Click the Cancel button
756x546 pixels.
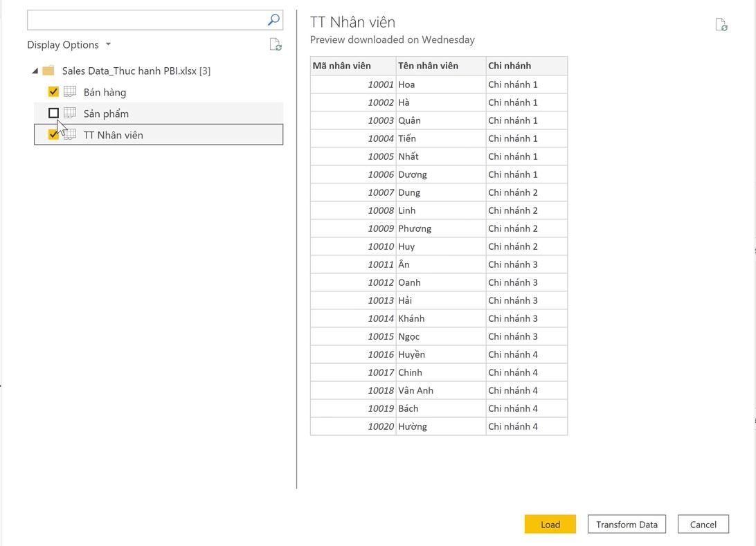click(703, 524)
